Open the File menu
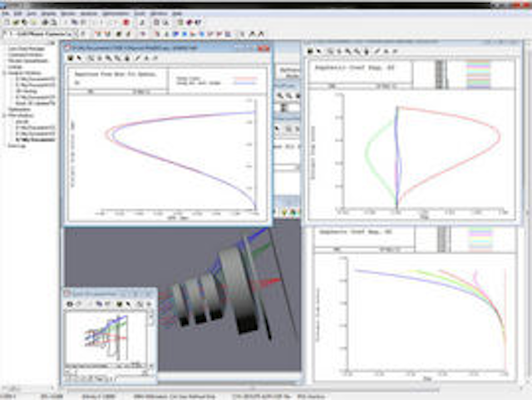The image size is (532, 400). click(6, 13)
